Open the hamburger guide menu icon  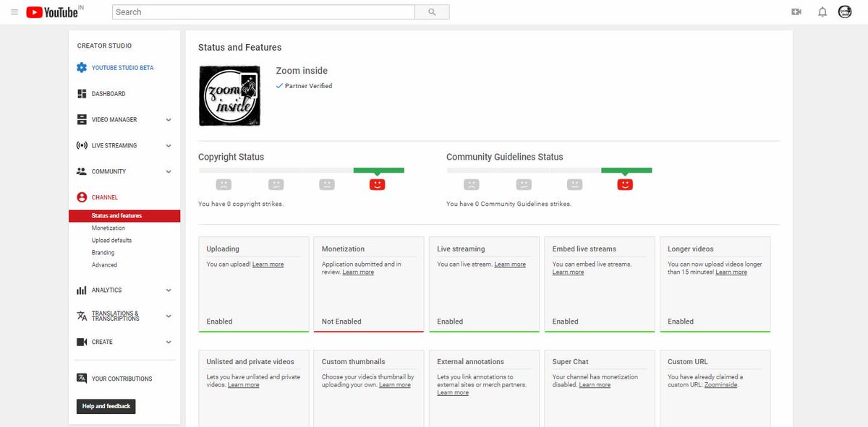point(14,12)
